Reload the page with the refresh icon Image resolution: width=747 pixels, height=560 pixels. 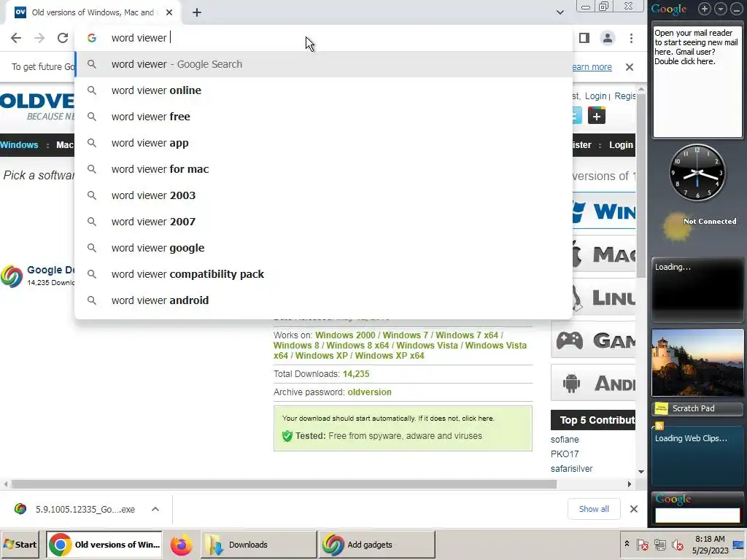click(x=63, y=38)
